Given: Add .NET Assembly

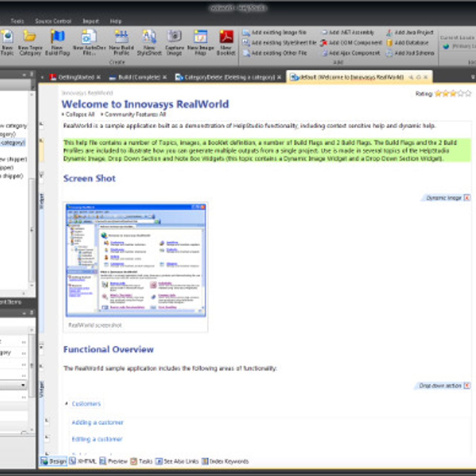Looking at the screenshot, I should pos(348,32).
